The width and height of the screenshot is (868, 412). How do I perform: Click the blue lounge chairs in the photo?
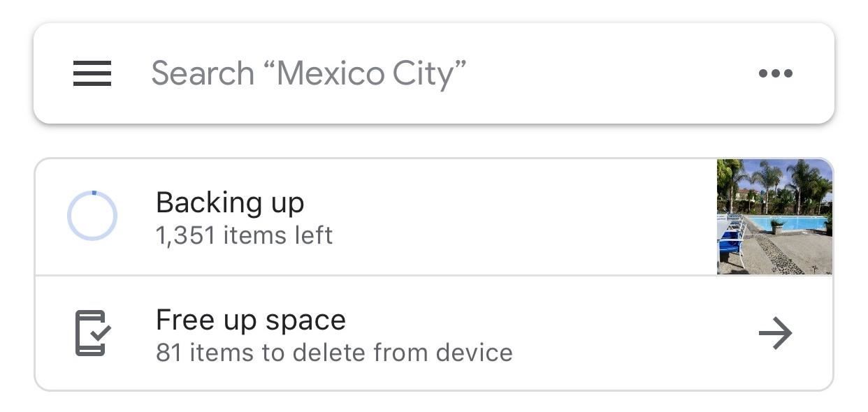730,240
